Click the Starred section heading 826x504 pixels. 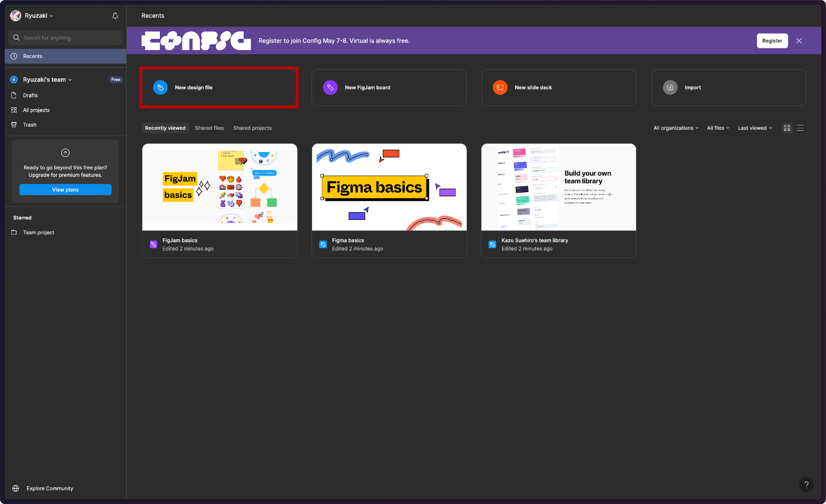click(x=22, y=218)
